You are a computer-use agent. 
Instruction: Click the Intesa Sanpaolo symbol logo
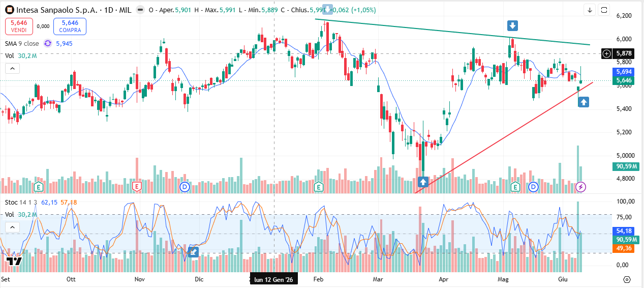(10, 10)
